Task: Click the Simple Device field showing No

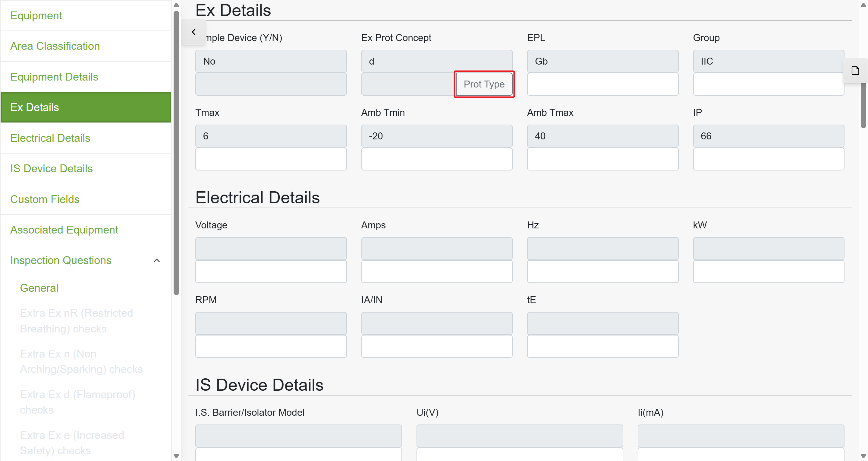Action: tap(271, 61)
